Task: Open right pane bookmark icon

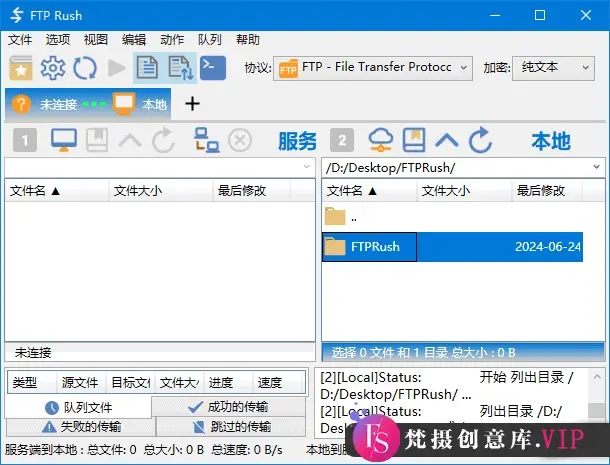Action: tap(414, 140)
